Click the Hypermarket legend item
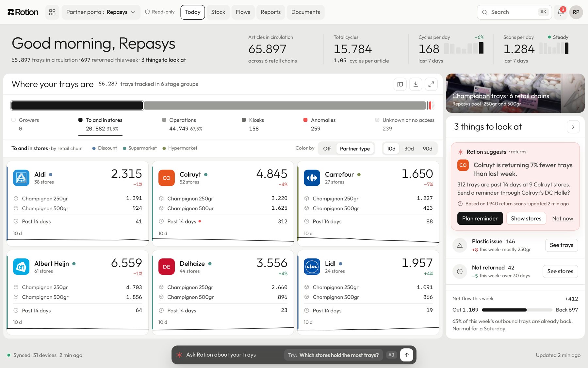This screenshot has height=368, width=588. coord(180,148)
